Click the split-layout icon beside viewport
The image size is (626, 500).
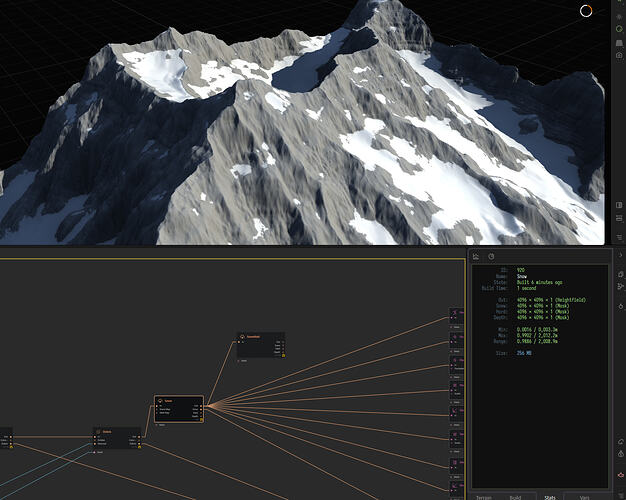coord(619,218)
